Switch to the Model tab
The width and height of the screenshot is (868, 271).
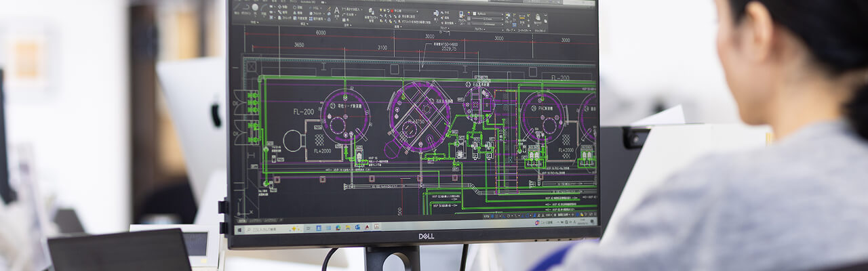click(x=242, y=221)
